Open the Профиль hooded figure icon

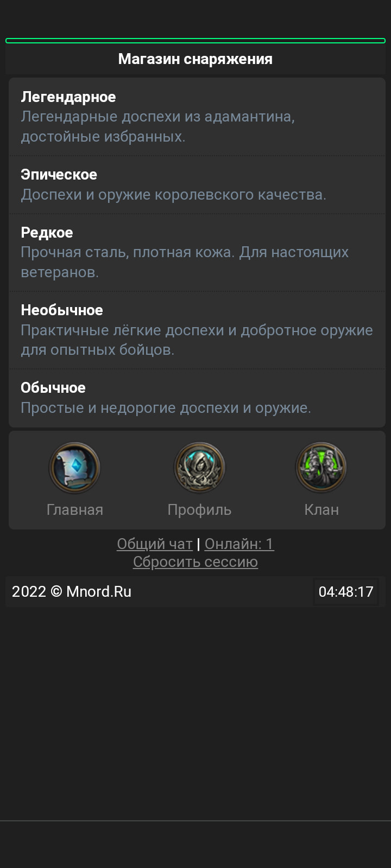[199, 468]
